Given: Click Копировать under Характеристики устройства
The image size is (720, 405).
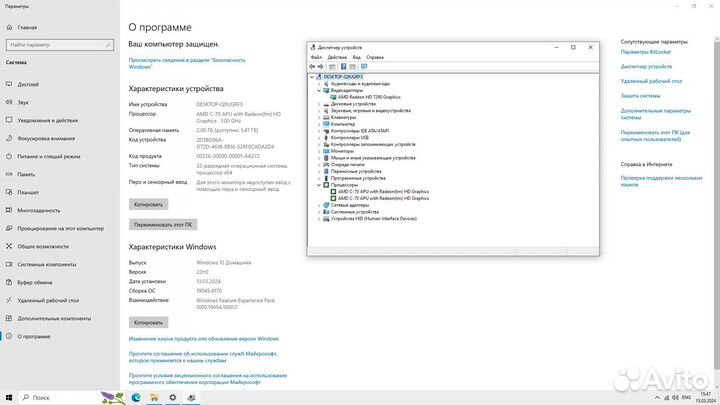Looking at the screenshot, I should pyautogui.click(x=148, y=204).
